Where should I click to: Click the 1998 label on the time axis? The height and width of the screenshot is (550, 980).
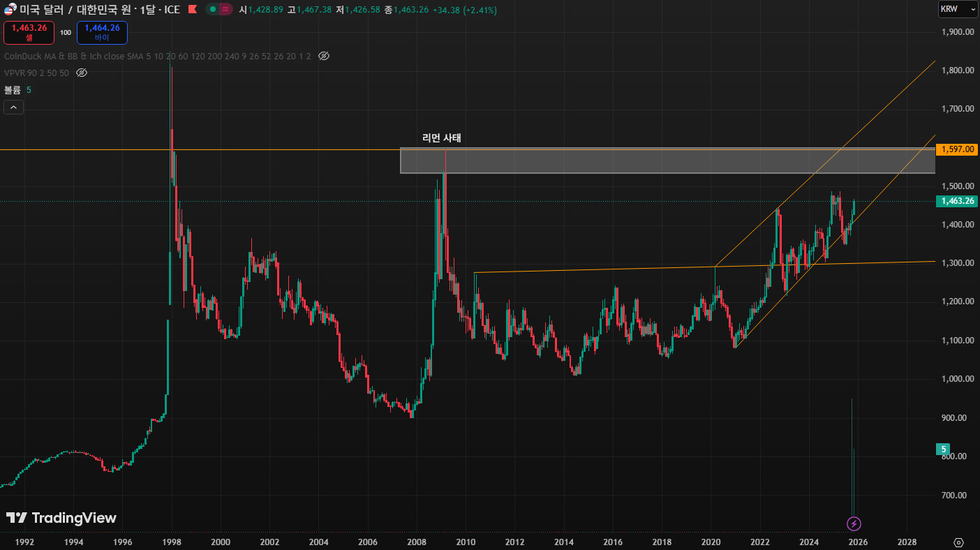click(x=172, y=542)
